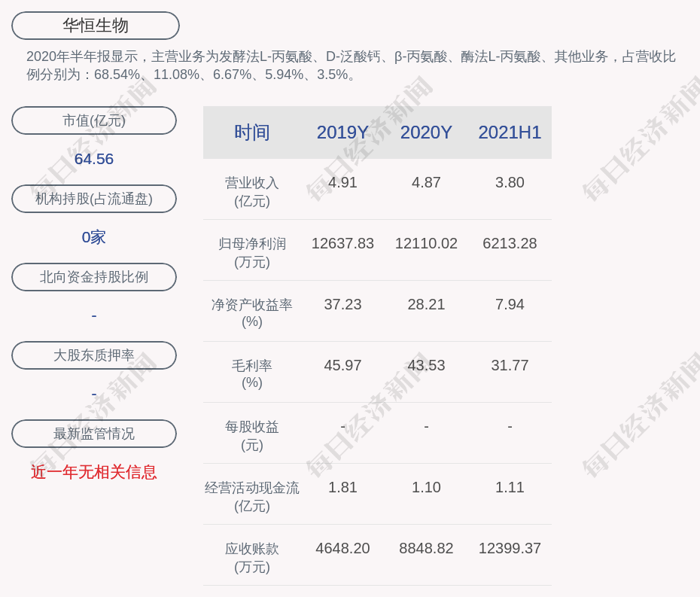The image size is (700, 597).
Task: Select the 2020Y column header
Action: [x=426, y=132]
